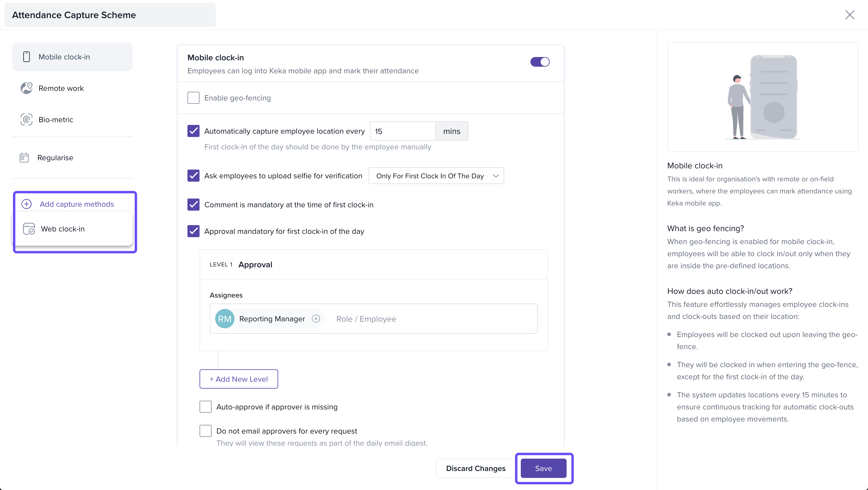Click Add New Level button
Screen dimensions: 868x490
[x=239, y=379]
